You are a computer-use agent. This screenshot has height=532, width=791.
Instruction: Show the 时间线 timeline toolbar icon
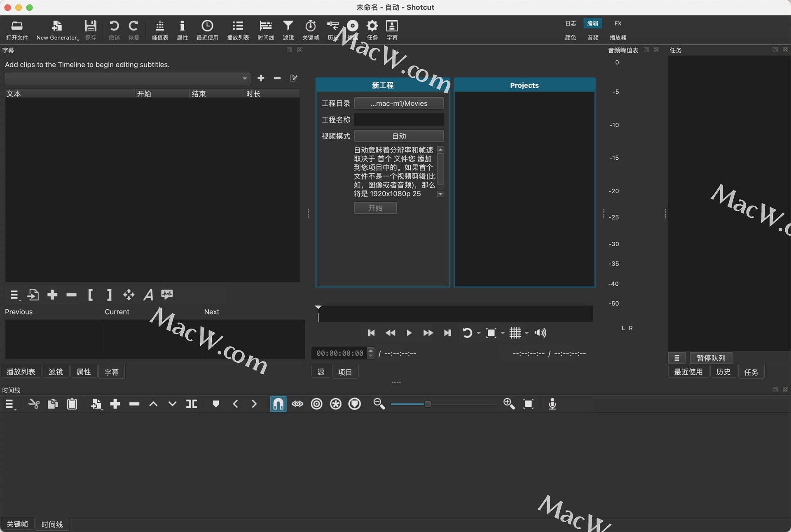point(266,30)
